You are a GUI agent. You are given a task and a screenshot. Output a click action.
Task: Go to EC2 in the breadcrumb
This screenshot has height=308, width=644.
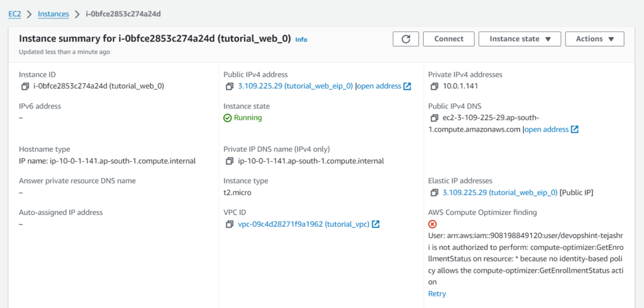coord(14,13)
